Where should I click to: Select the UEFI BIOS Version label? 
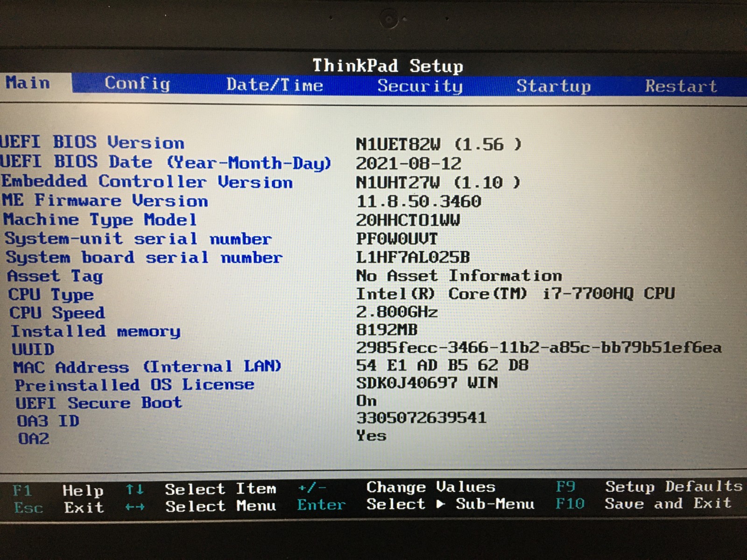coord(92,142)
